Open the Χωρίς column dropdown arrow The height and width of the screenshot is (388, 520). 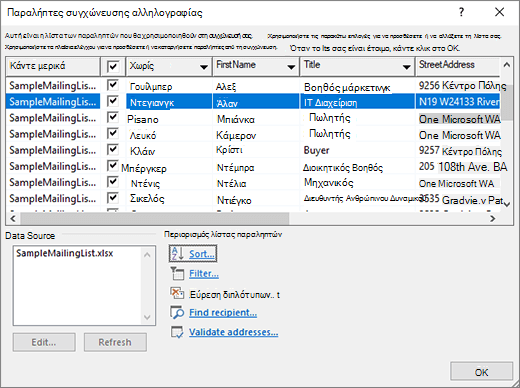coord(204,67)
